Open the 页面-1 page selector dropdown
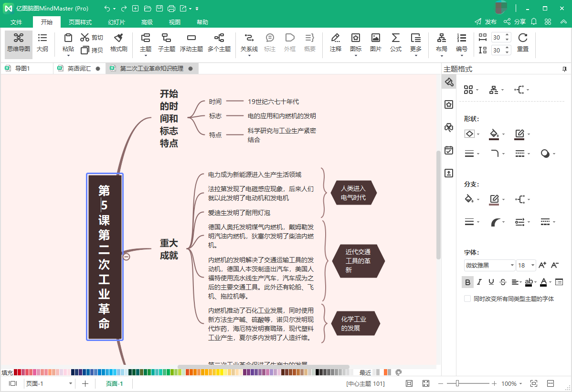Viewport: 572px width, 392px height. pyautogui.click(x=70, y=383)
